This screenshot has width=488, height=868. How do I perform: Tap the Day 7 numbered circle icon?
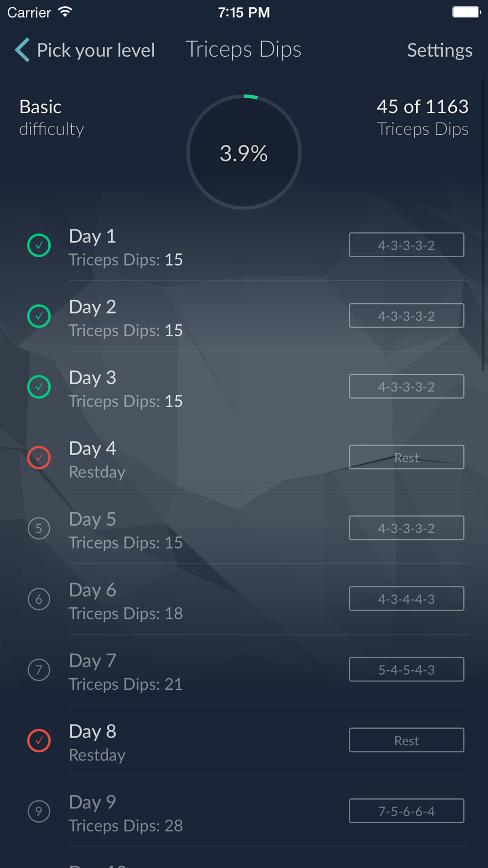click(x=39, y=670)
